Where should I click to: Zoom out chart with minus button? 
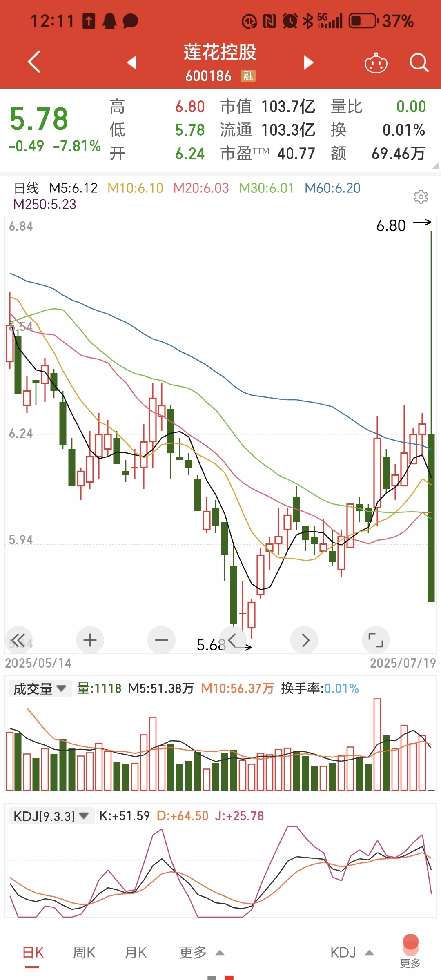161,640
